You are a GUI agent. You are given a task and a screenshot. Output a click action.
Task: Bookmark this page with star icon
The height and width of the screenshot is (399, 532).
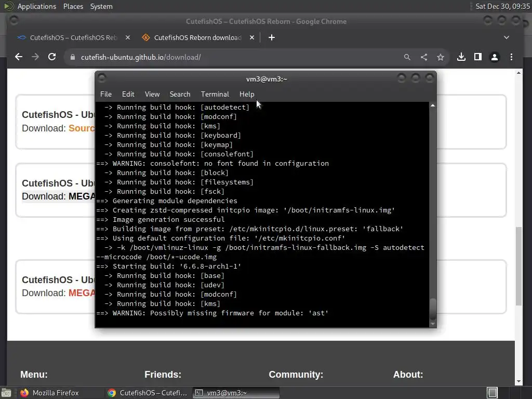point(441,57)
